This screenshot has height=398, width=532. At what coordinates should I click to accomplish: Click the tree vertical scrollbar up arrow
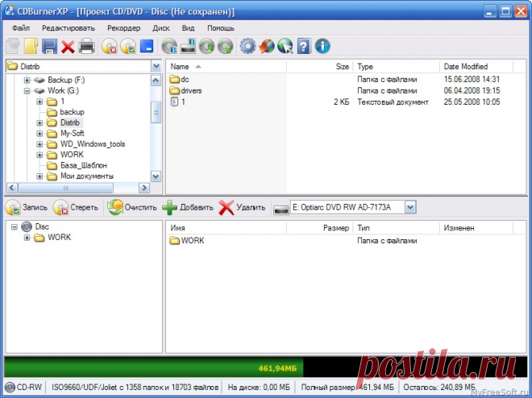156,81
